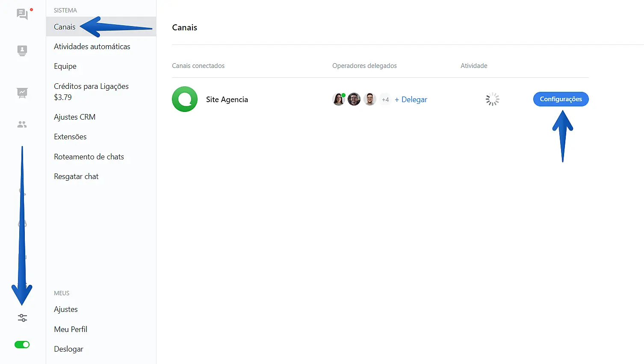Viewport: 644px width, 364px height.
Task: Toggle the green online status switch
Action: click(22, 345)
